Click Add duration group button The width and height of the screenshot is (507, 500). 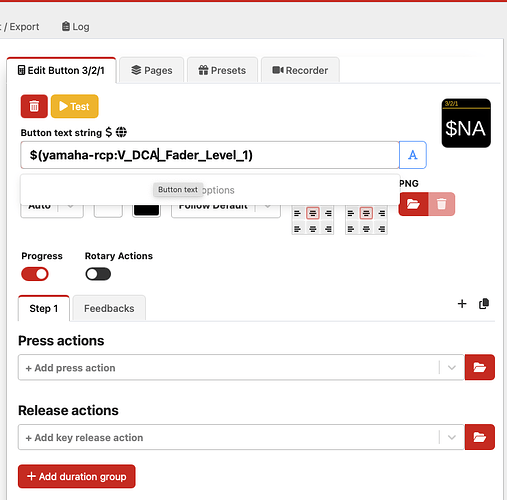click(x=77, y=476)
